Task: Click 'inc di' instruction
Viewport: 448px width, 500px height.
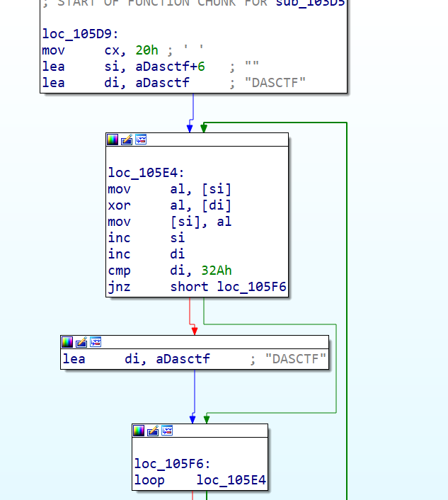Action: click(x=147, y=254)
